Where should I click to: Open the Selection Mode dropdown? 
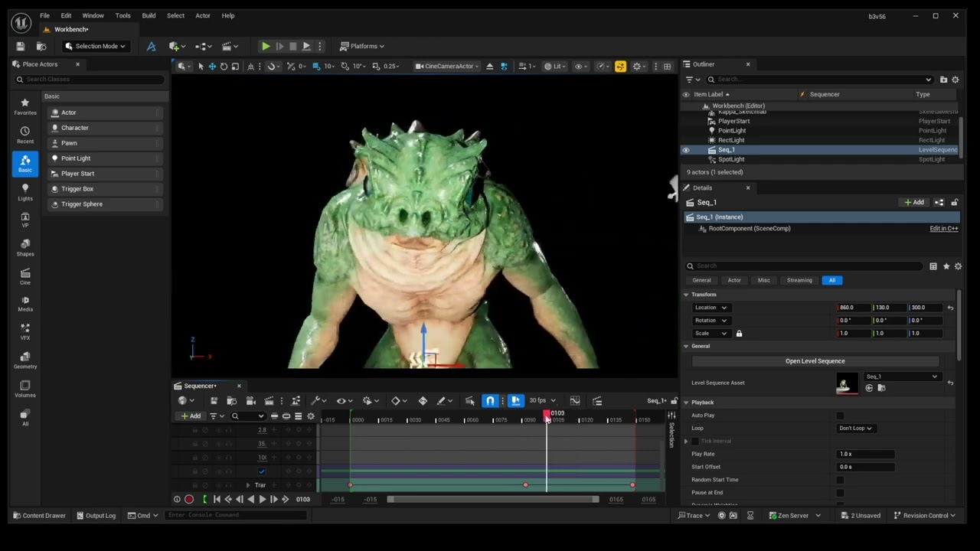[x=96, y=46]
